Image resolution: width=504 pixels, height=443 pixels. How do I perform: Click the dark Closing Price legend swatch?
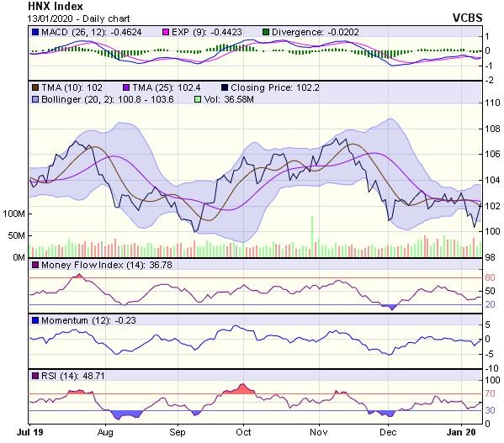tap(225, 87)
